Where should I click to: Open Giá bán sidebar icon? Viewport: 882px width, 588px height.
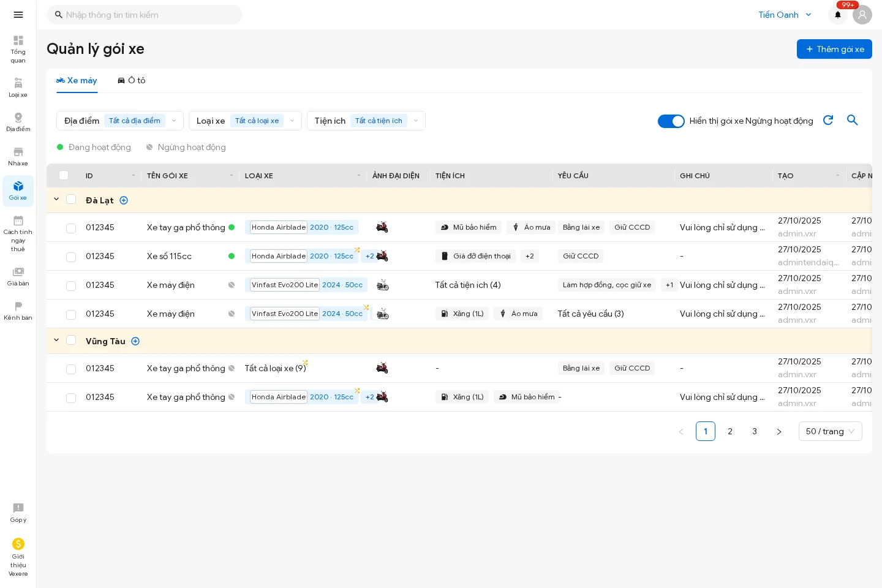(x=18, y=276)
